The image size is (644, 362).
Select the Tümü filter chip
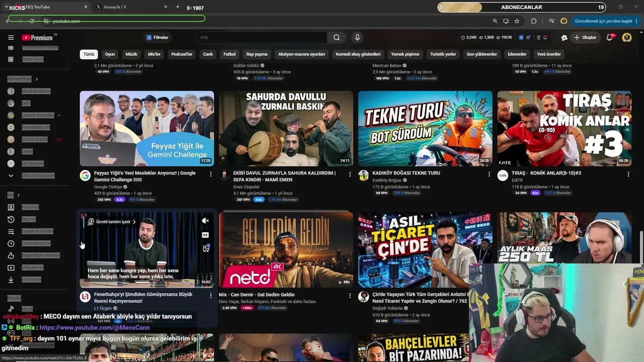coord(89,54)
